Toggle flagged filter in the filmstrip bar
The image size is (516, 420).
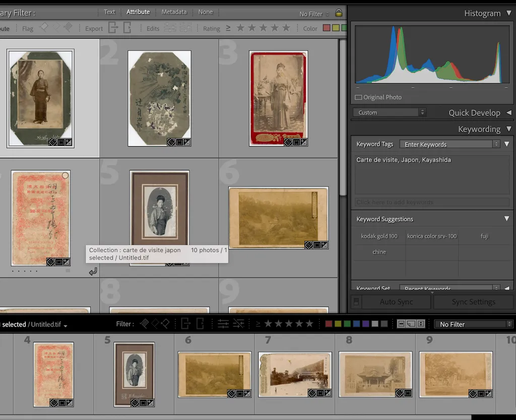(x=144, y=324)
